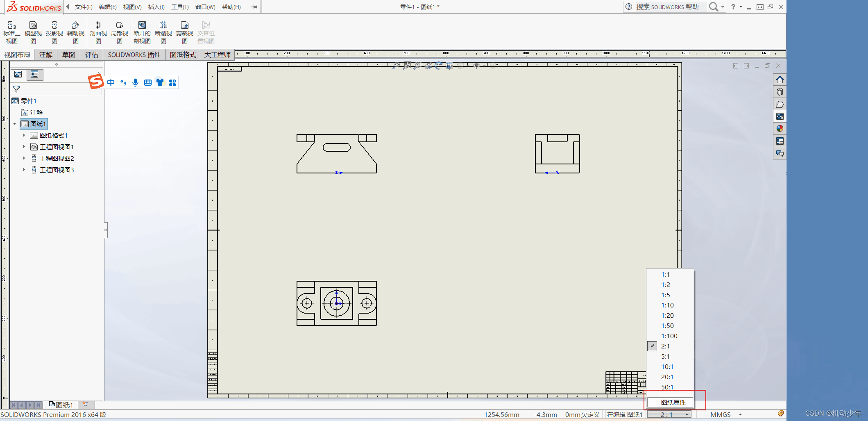Toggle Sogou Chinese/English mode (中) button
The image size is (868, 421).
(111, 82)
